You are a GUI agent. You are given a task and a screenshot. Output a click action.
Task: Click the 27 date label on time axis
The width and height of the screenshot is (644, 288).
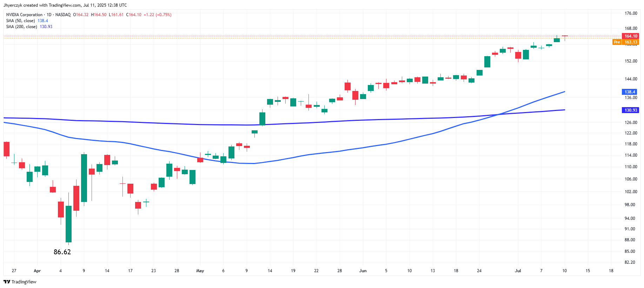tap(14, 271)
